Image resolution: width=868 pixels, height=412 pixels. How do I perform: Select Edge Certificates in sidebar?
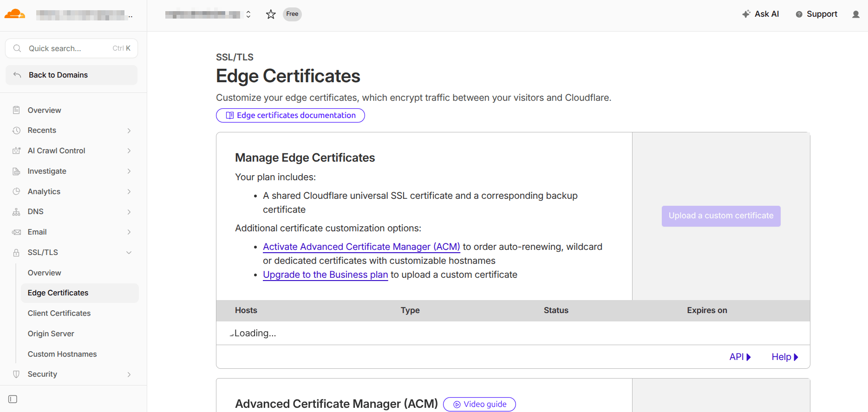(80, 293)
